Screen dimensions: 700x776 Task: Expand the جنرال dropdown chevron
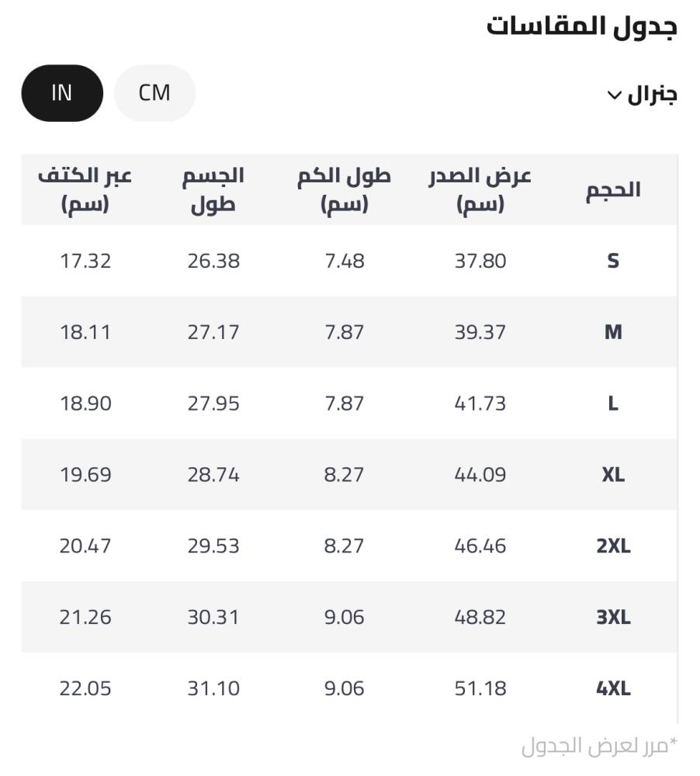pos(614,95)
